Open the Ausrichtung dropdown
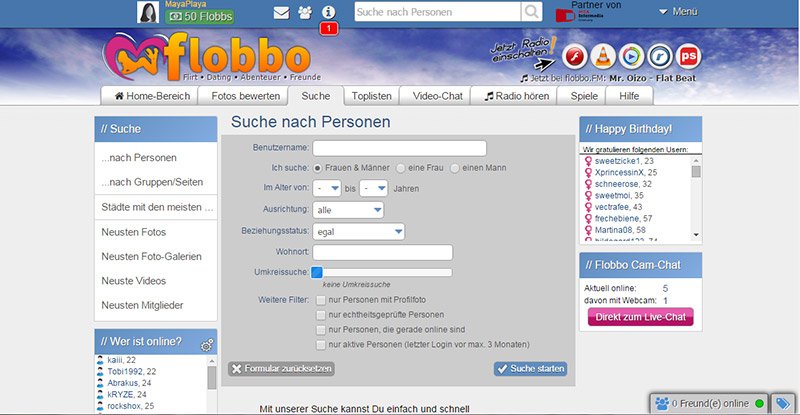800x415 pixels. tap(348, 210)
